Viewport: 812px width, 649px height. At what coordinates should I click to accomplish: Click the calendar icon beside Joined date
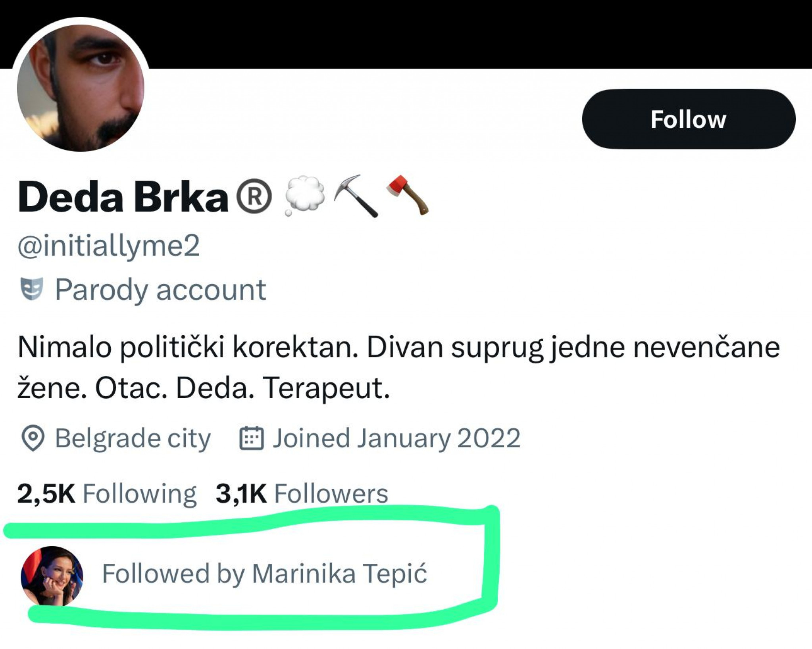point(252,438)
